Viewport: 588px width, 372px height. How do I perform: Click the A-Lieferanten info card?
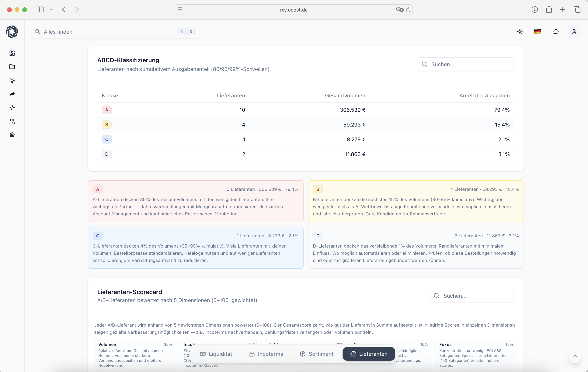[196, 201]
